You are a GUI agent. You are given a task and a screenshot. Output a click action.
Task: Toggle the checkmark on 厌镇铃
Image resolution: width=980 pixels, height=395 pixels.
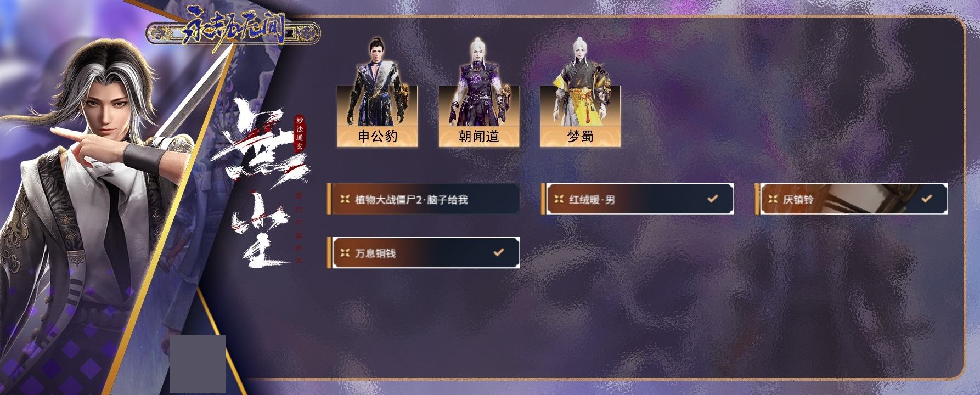(x=927, y=198)
